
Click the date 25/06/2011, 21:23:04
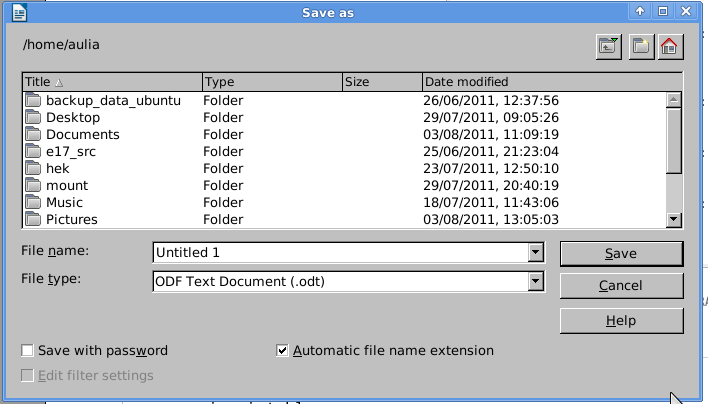[491, 151]
